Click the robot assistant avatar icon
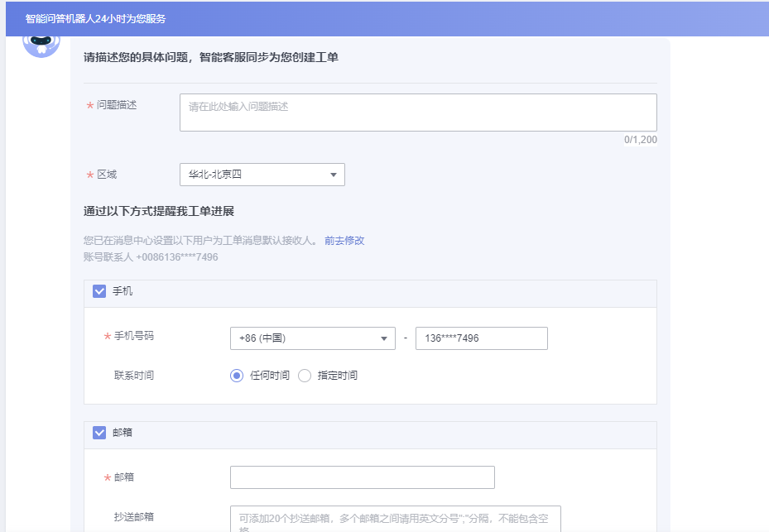The image size is (769, 532). coord(41,46)
